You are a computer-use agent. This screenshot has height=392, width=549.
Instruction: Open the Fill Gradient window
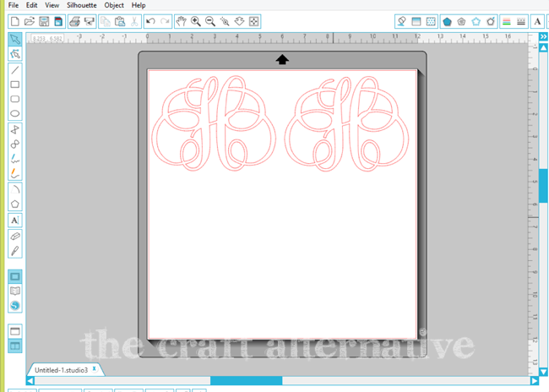click(x=416, y=21)
